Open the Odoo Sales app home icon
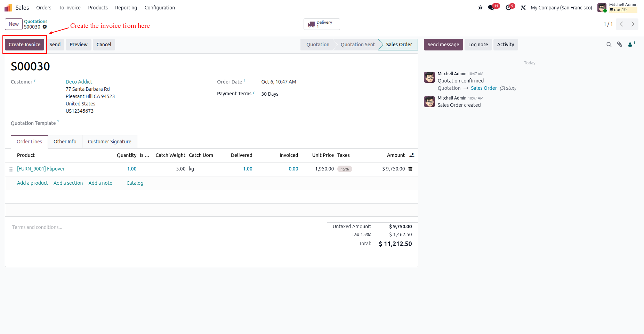 (8, 8)
